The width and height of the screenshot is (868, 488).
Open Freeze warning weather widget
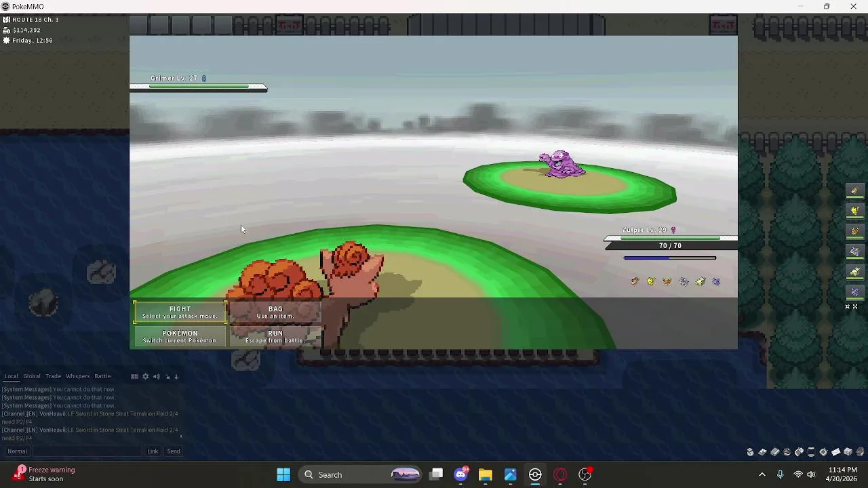45,474
